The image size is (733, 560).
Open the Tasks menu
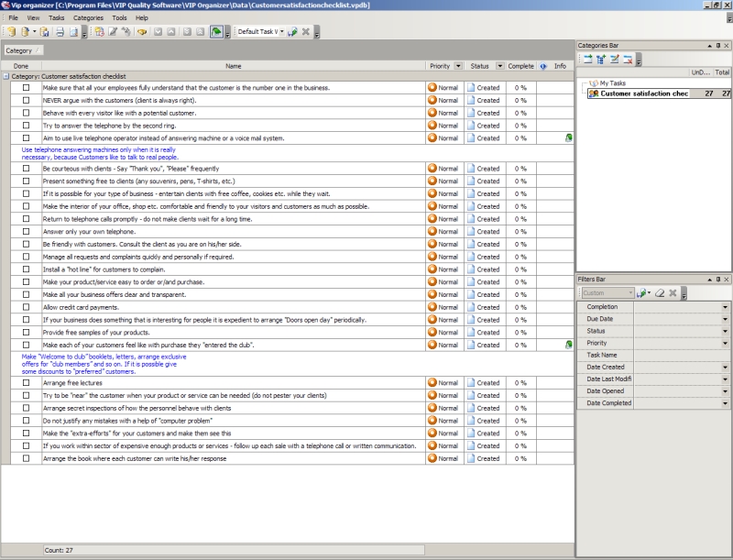click(56, 17)
